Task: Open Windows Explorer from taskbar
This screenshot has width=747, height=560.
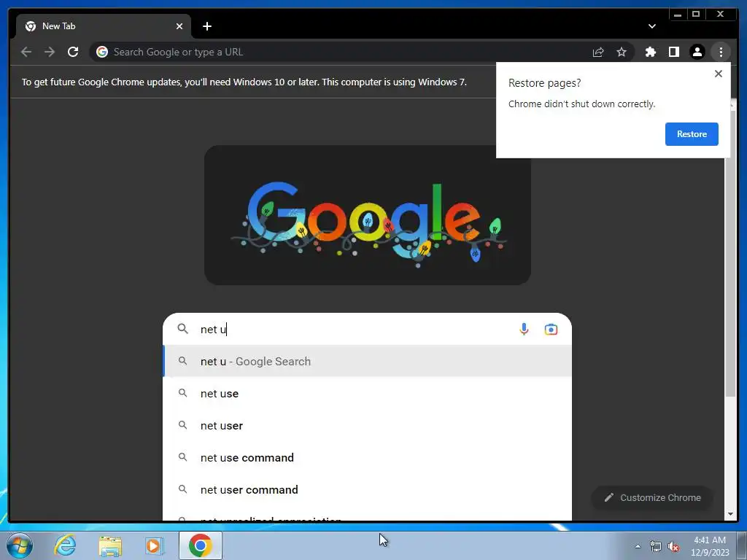Action: click(x=110, y=545)
